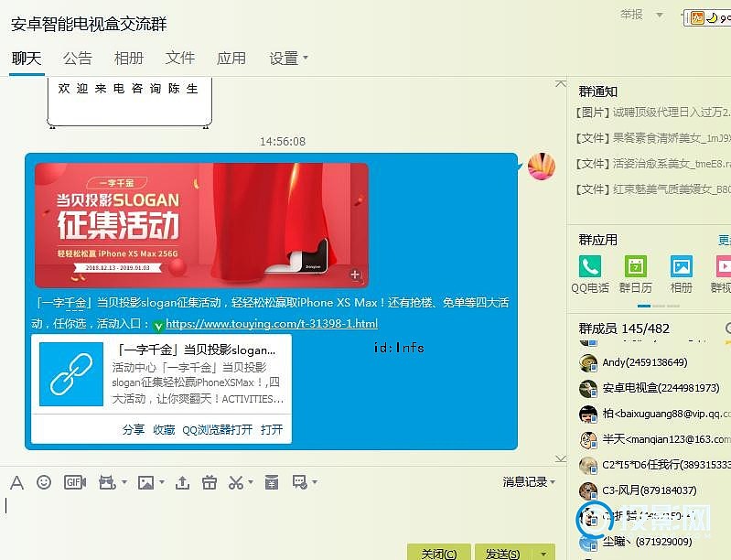Click the magnifier plus icon on banner
The height and width of the screenshot is (560, 731).
(355, 275)
